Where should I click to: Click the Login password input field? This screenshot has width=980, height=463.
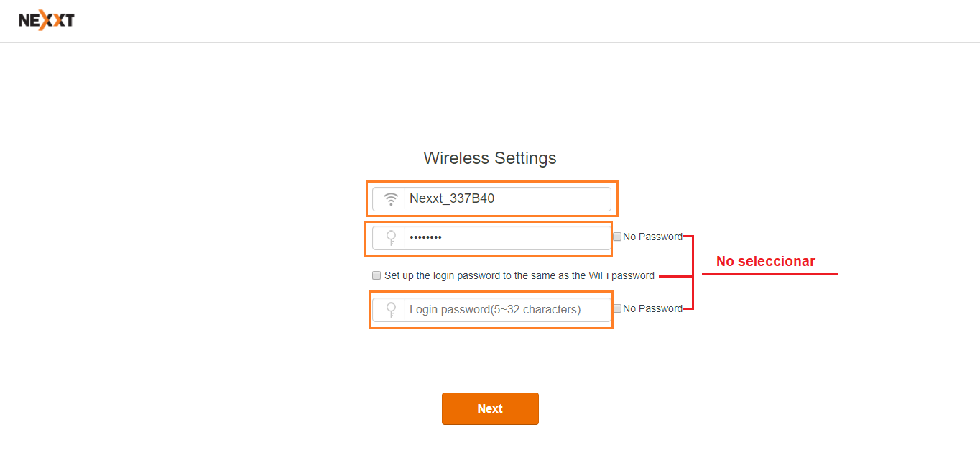tap(491, 310)
